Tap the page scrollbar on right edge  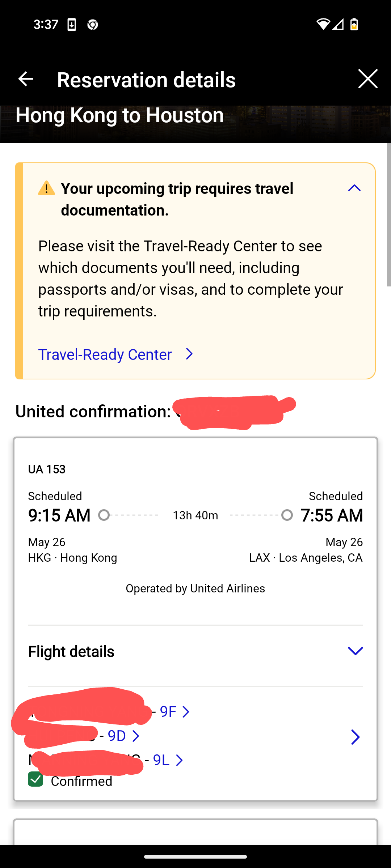click(x=388, y=215)
